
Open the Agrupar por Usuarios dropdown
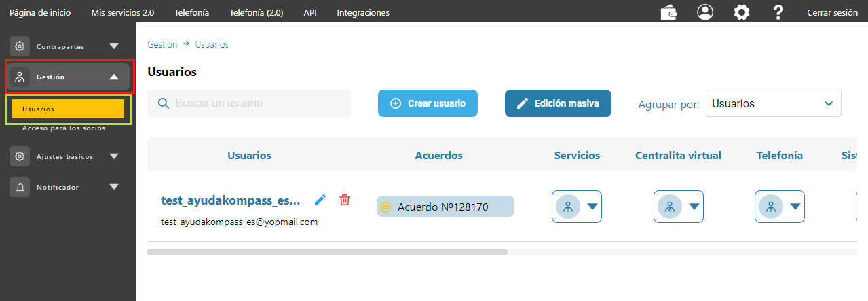[x=774, y=104]
